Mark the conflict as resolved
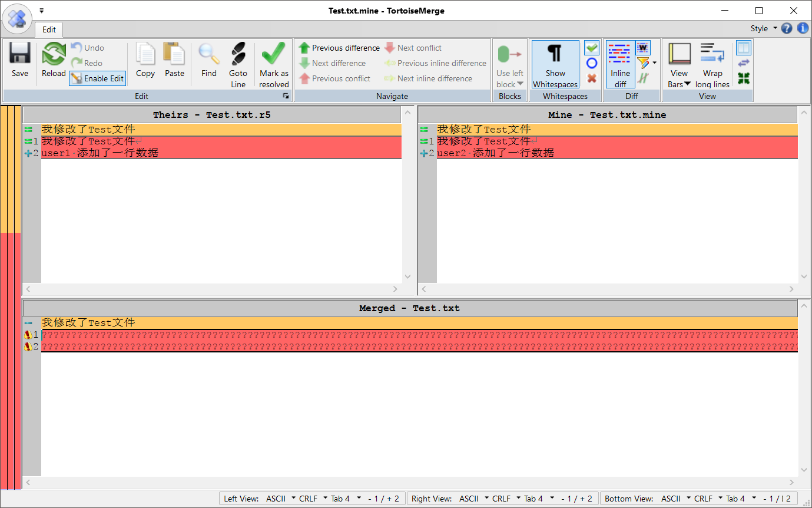Image resolution: width=812 pixels, height=508 pixels. 274,65
